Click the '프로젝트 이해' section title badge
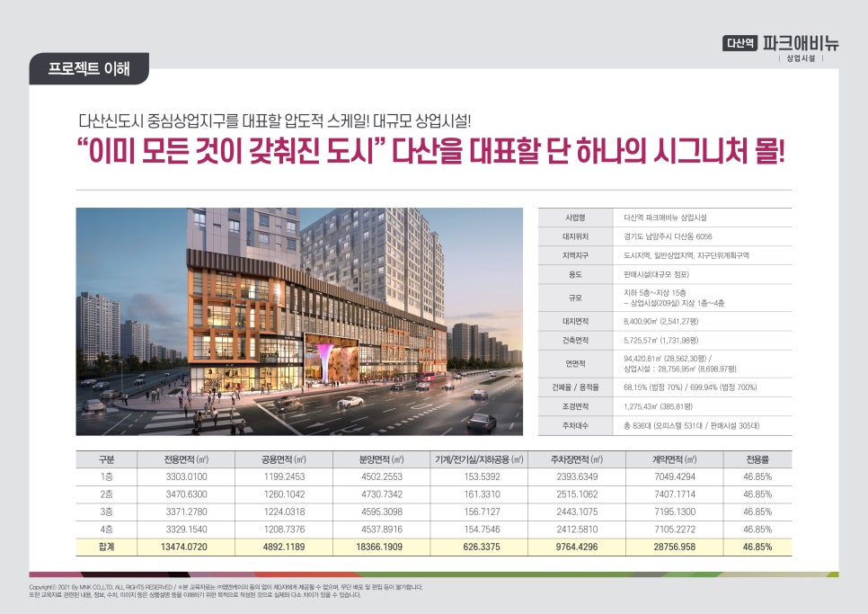This screenshot has height=614, width=868. pyautogui.click(x=89, y=68)
